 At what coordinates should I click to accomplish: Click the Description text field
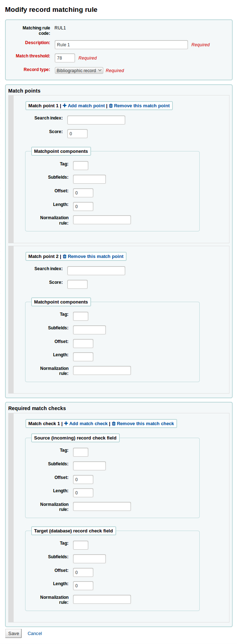121,45
